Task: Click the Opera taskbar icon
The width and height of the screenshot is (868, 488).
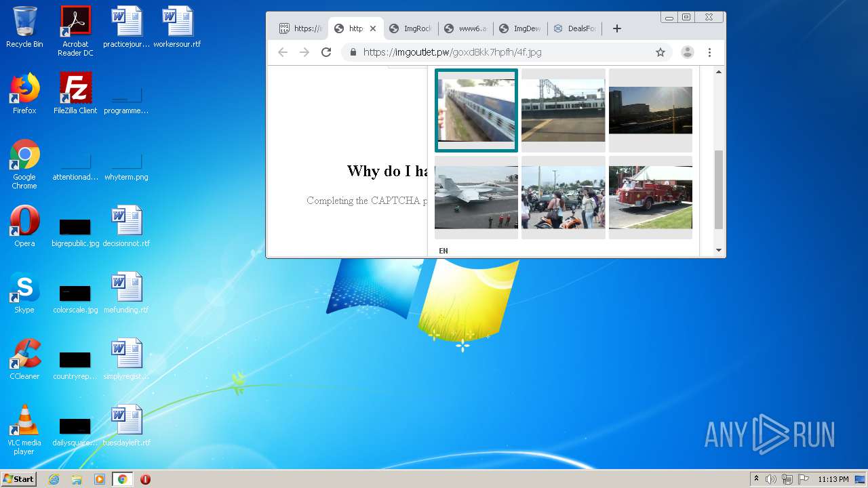Action: point(145,479)
